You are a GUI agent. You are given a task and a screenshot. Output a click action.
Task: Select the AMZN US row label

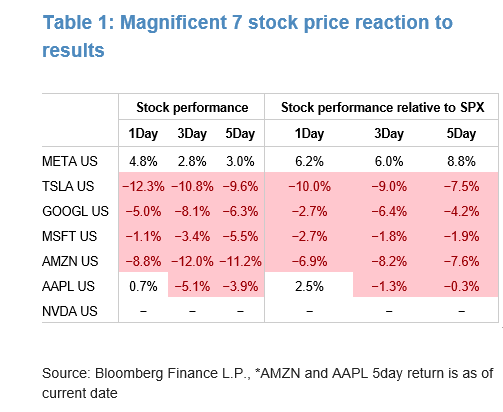point(70,261)
